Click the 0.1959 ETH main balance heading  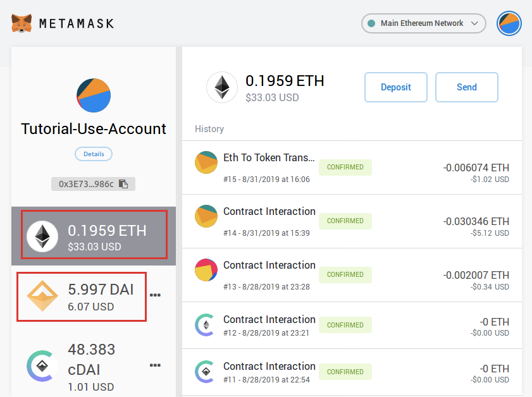[285, 81]
